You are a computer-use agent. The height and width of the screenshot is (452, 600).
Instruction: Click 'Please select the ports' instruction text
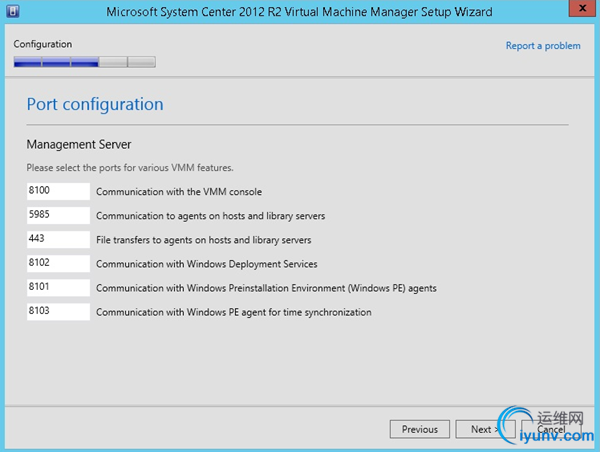(130, 168)
